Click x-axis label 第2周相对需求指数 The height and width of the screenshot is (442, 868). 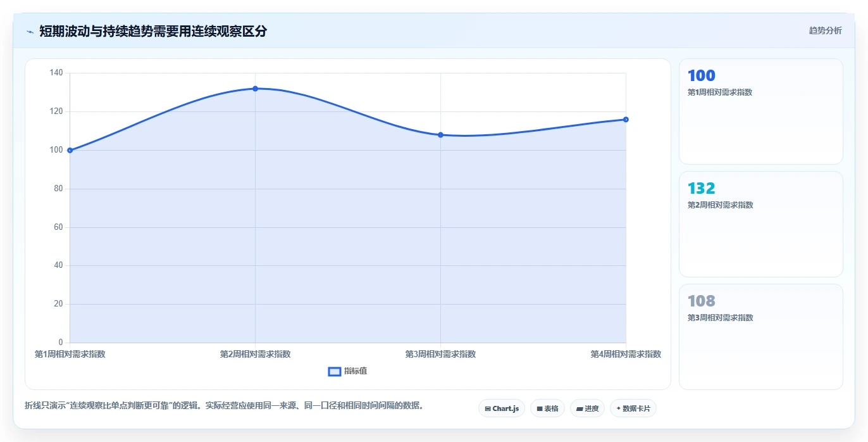[255, 354]
